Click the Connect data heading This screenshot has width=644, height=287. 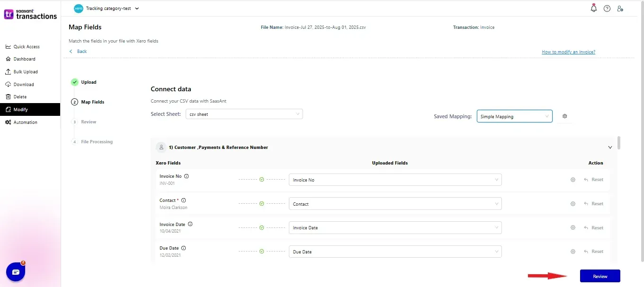coord(171,89)
